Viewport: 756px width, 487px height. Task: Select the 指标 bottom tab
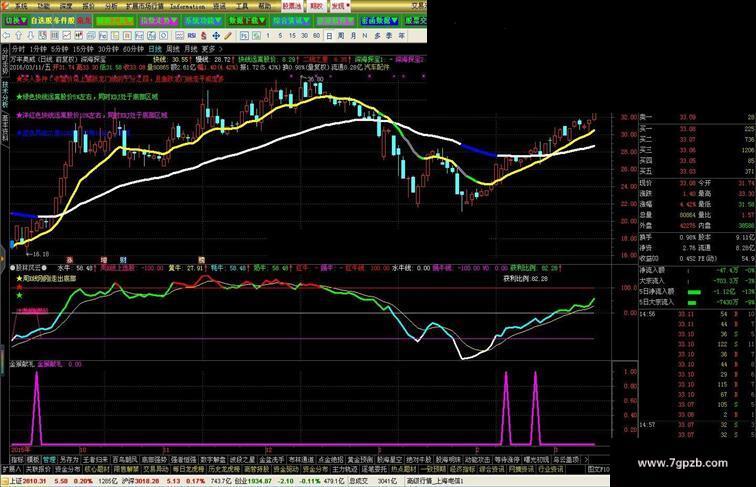(x=17, y=460)
